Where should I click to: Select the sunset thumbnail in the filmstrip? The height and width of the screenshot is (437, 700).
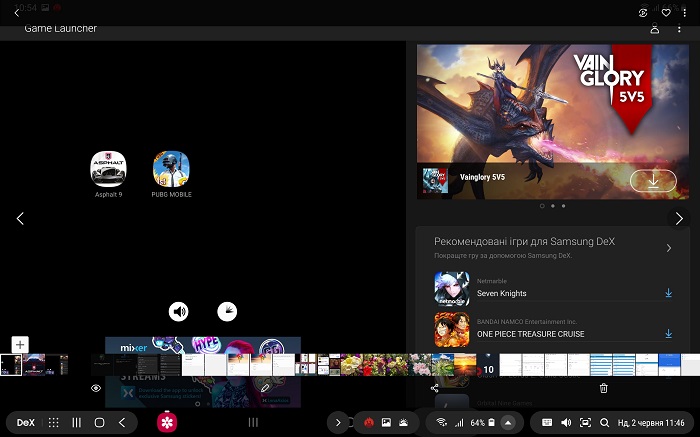(465, 365)
